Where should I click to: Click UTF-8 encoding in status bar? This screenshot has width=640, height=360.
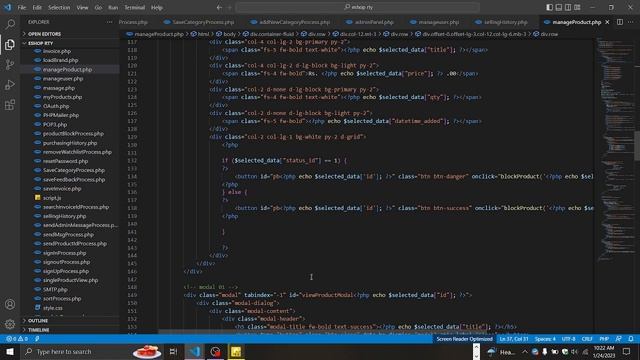[569, 339]
